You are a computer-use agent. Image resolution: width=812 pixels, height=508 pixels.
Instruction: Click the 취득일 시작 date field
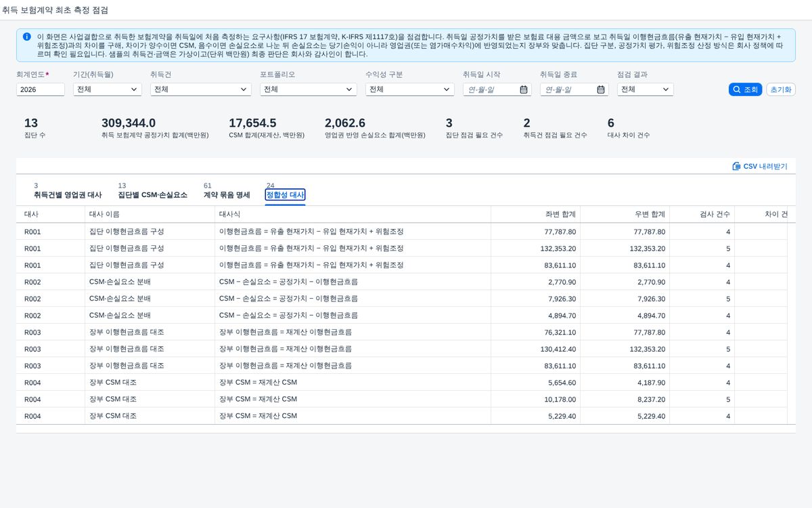(x=497, y=89)
